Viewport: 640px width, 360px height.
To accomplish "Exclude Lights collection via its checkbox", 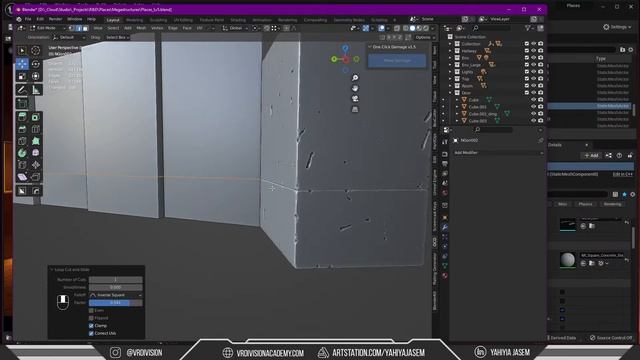I will (x=527, y=72).
